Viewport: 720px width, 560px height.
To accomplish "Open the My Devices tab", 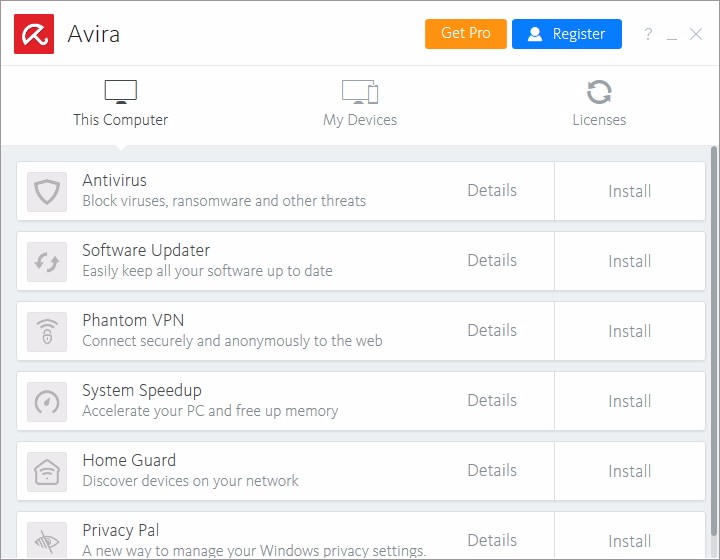I will [360, 104].
